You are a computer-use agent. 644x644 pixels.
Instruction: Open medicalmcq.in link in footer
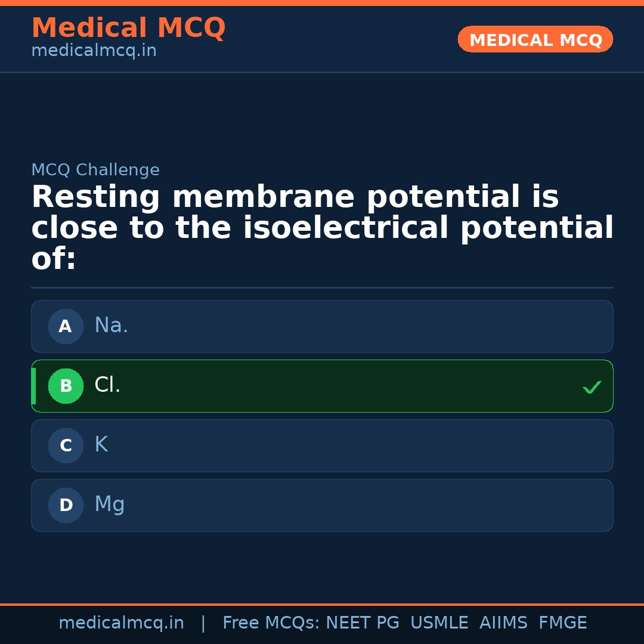[x=122, y=622]
